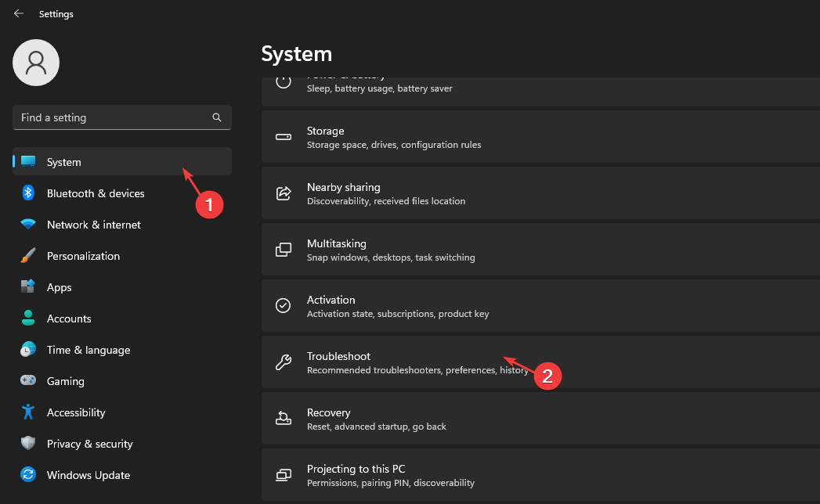Click the magnifier search icon
Image resolution: width=820 pixels, height=504 pixels.
point(216,117)
